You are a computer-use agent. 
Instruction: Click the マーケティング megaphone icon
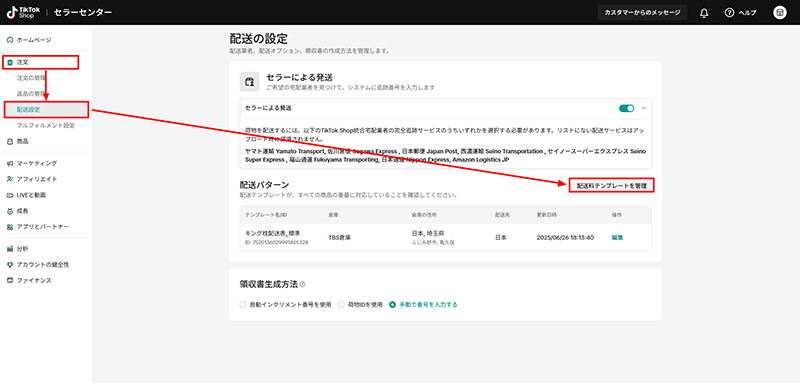tap(10, 164)
